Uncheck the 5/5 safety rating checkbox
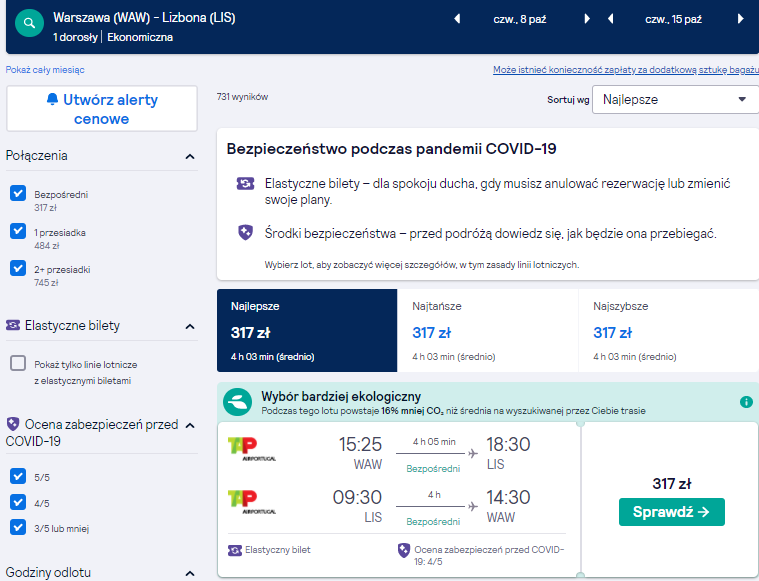 tap(18, 476)
